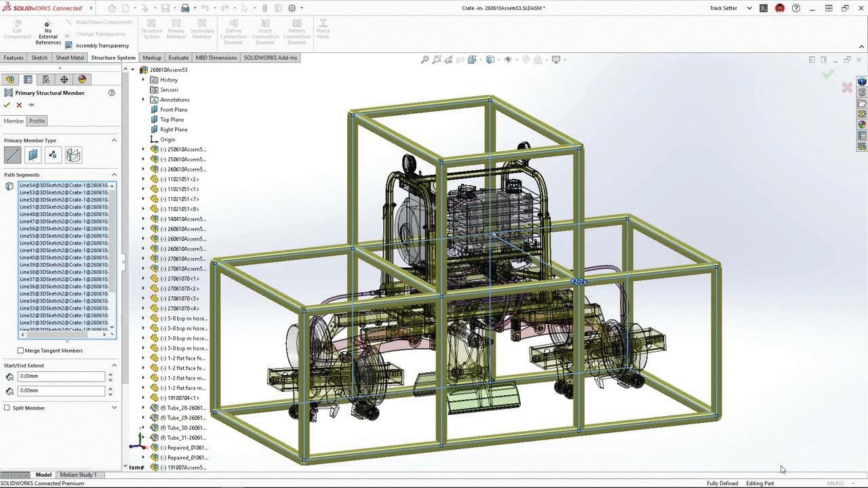Image resolution: width=868 pixels, height=488 pixels.
Task: Open the Track Setter dropdown
Action: [x=749, y=8]
